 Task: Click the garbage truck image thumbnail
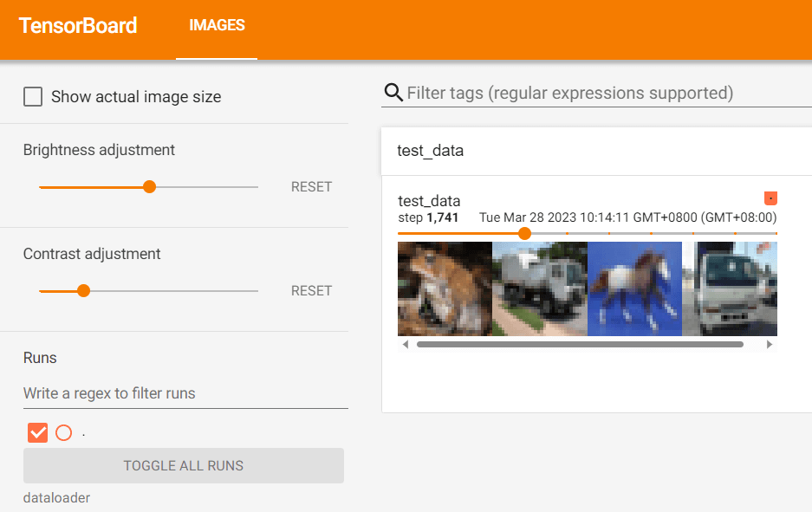pos(540,288)
